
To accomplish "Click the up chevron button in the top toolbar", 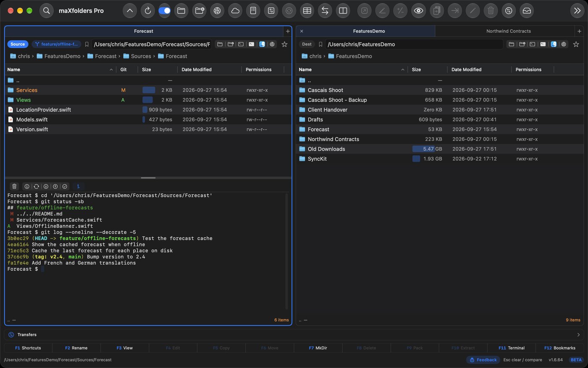I will [130, 11].
